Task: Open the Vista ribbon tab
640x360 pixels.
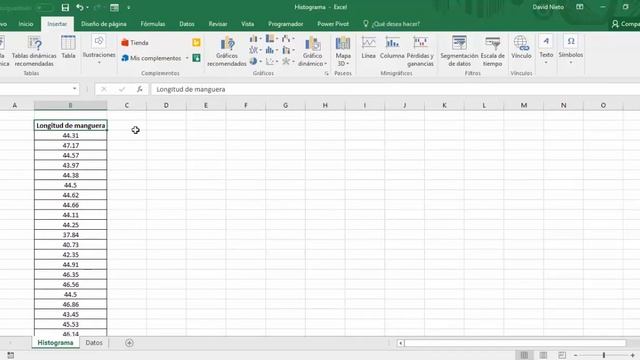Action: [x=247, y=24]
